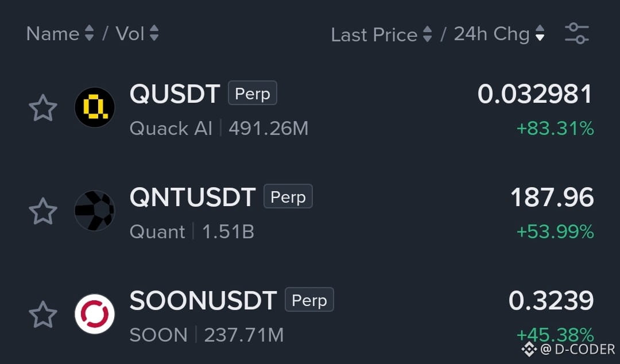
Task: Click the Perp tag next to QNTUSDT
Action: pos(288,196)
